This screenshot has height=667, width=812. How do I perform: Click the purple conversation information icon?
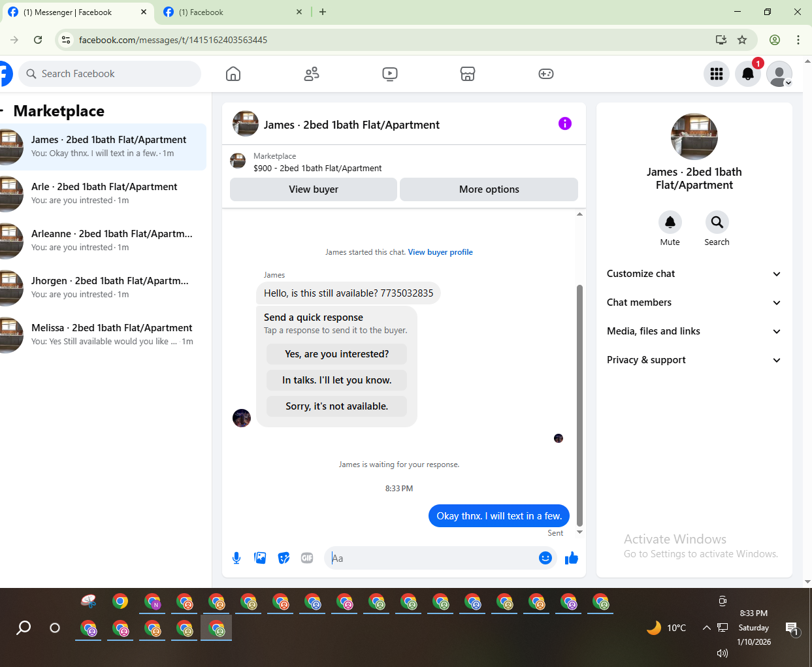(x=565, y=123)
